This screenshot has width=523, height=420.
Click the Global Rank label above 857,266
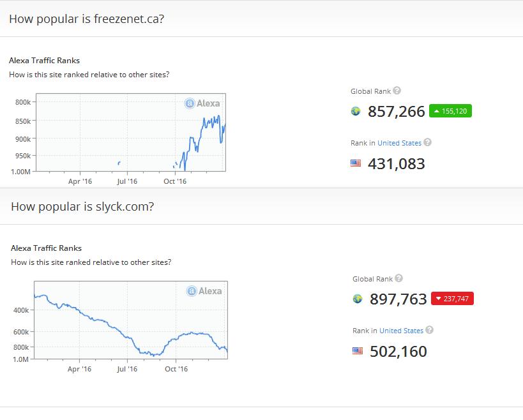(x=370, y=91)
